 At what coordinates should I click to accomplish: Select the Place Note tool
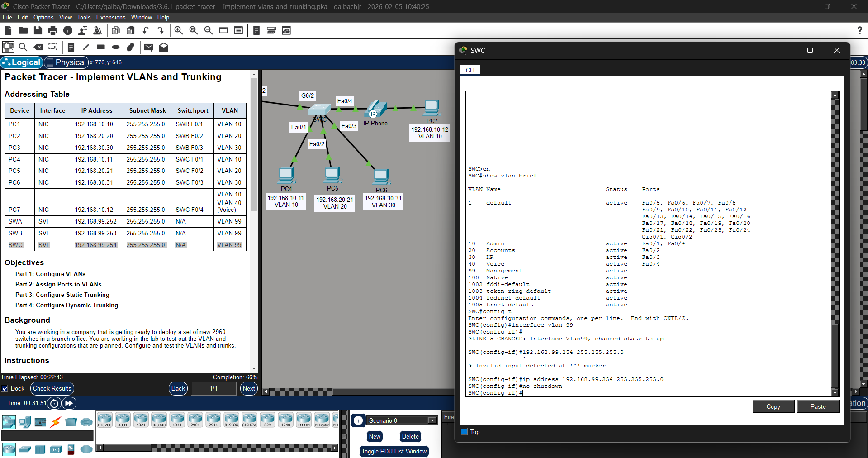click(71, 47)
